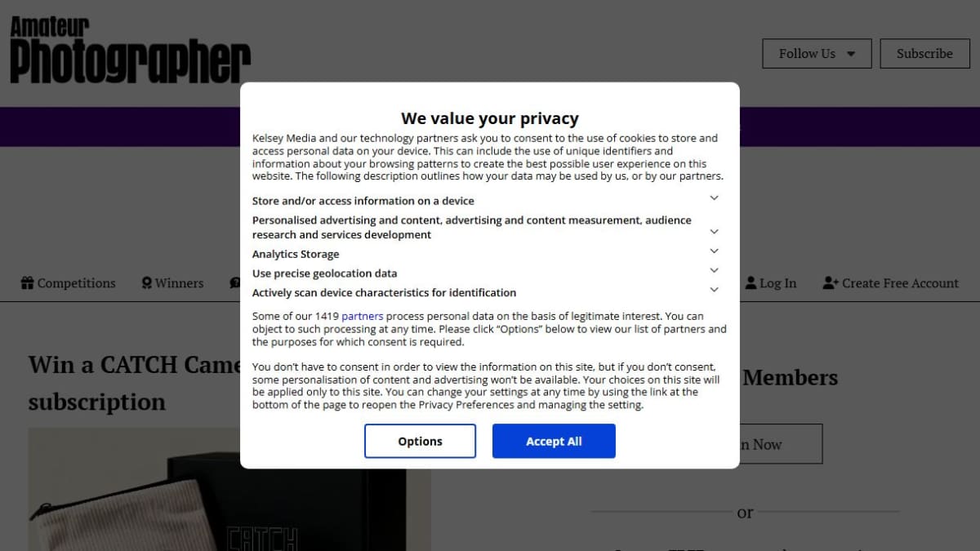Expand Actively scan device characteristics chevron
Viewport: 980px width, 551px height.
coord(714,290)
